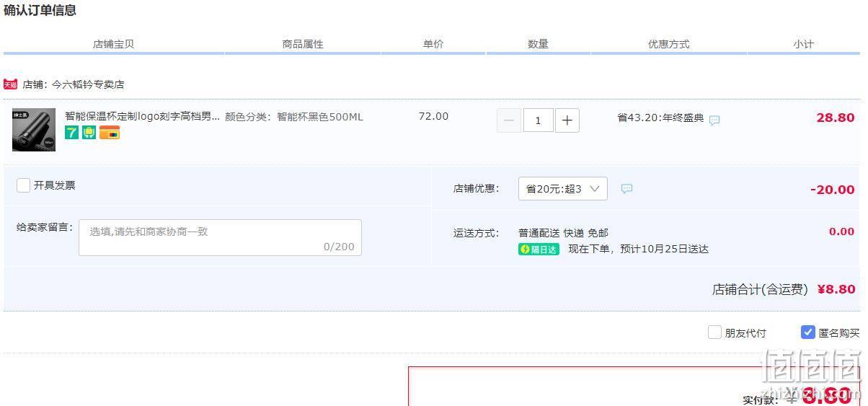868x406 pixels.
Task: Click the 颜色分类 智能杯黑色500ML attribute text
Action: 294,117
